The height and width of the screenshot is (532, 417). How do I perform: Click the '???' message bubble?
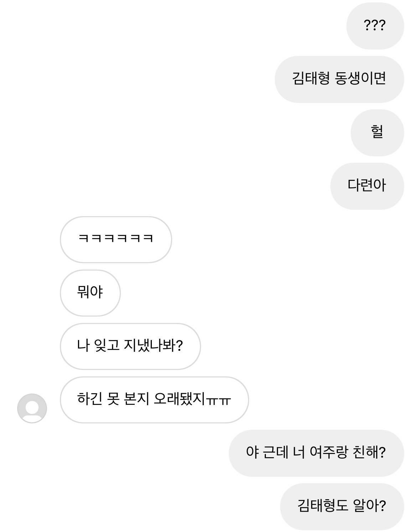pyautogui.click(x=375, y=26)
